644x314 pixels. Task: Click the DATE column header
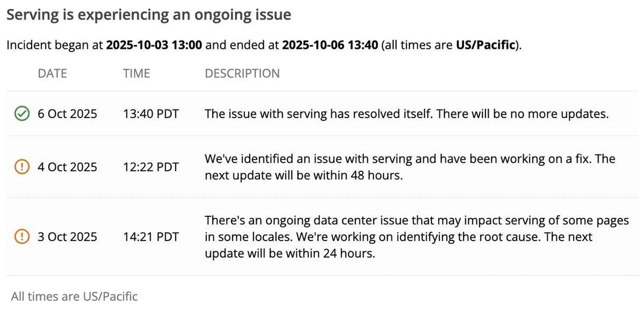(52, 74)
